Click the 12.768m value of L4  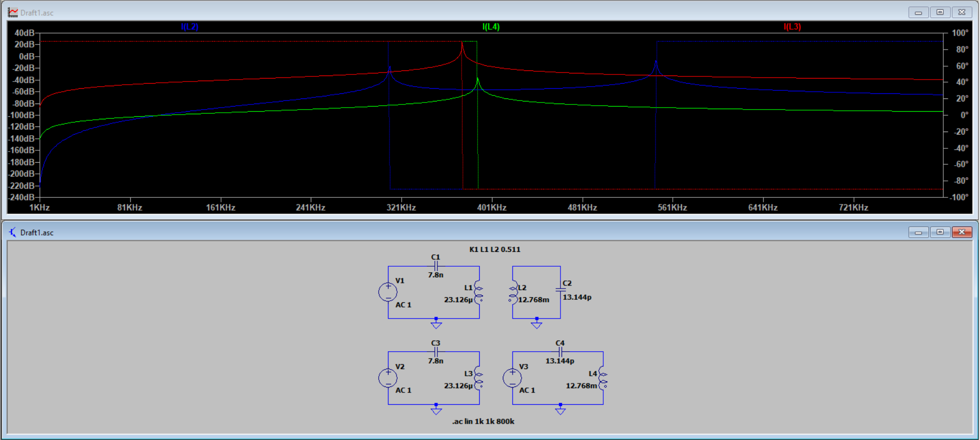point(581,386)
